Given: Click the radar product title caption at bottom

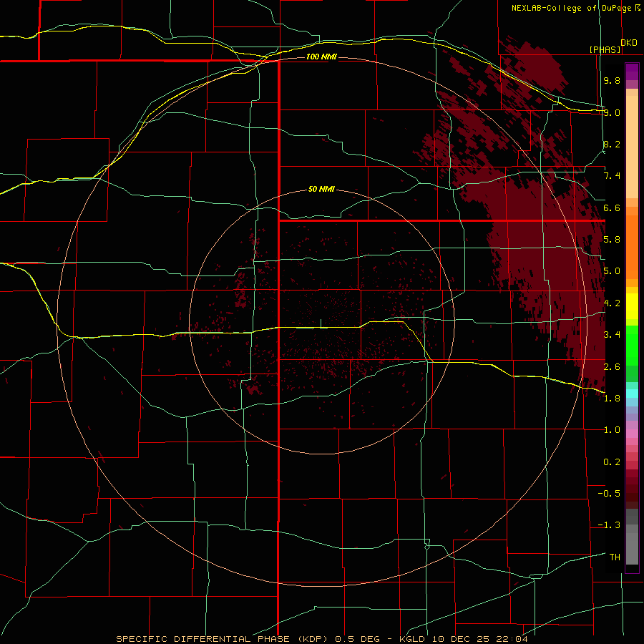Looking at the screenshot, I should [x=321, y=639].
